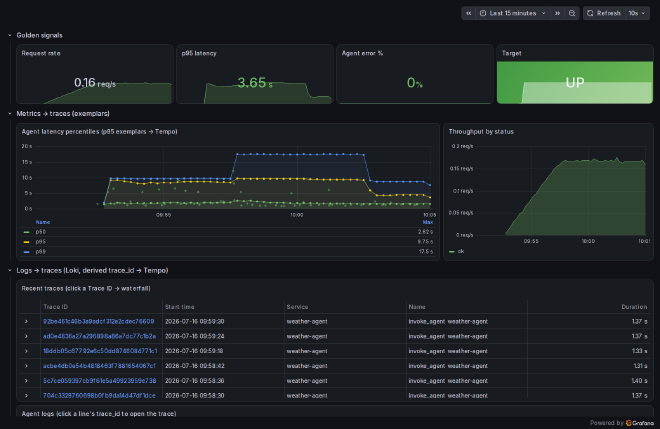Image resolution: width=660 pixels, height=429 pixels.
Task: Collapse the Metrics → traces (exemplars) row
Action: pos(10,114)
